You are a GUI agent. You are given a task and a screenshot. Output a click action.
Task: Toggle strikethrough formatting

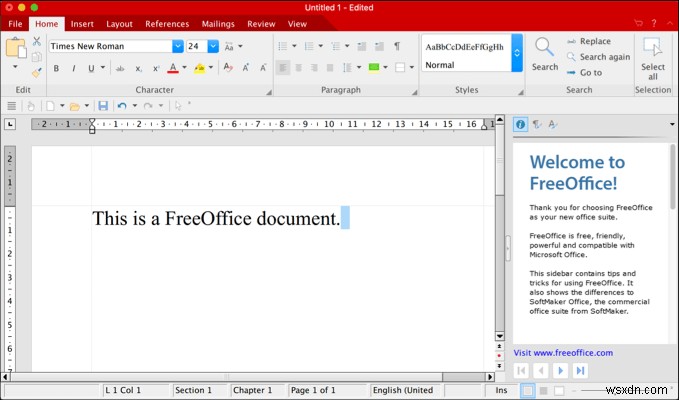(120, 68)
